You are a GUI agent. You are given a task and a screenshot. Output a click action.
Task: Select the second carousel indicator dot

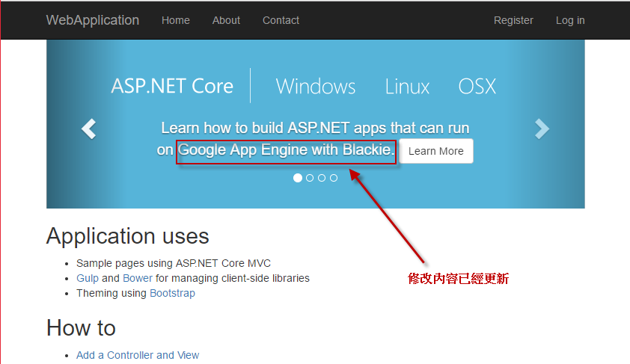(x=310, y=178)
